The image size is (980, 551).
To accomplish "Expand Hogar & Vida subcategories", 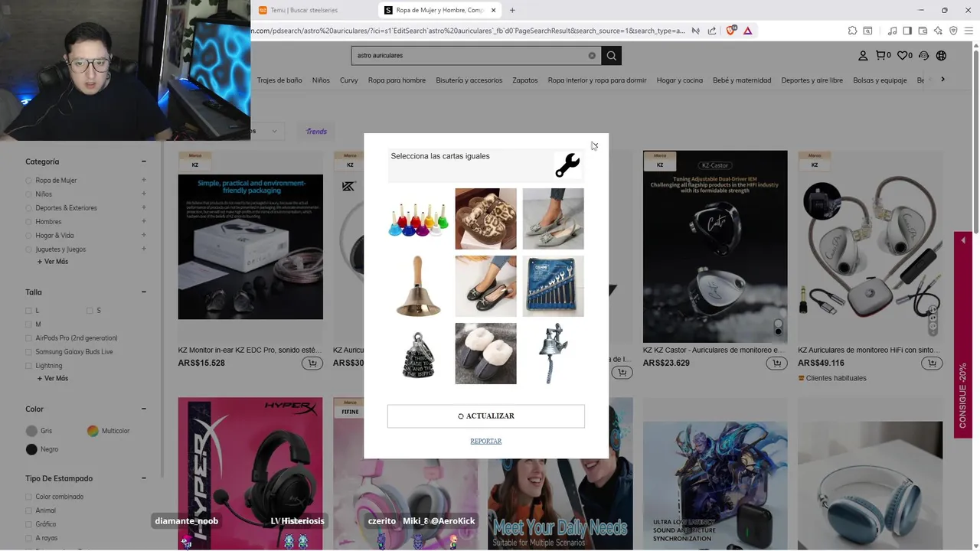I will (143, 235).
